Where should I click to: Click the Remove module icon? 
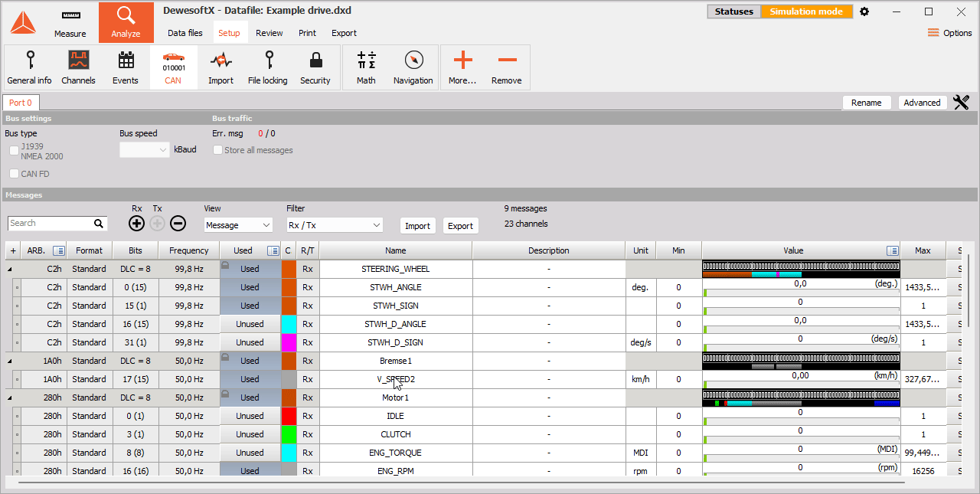(506, 67)
